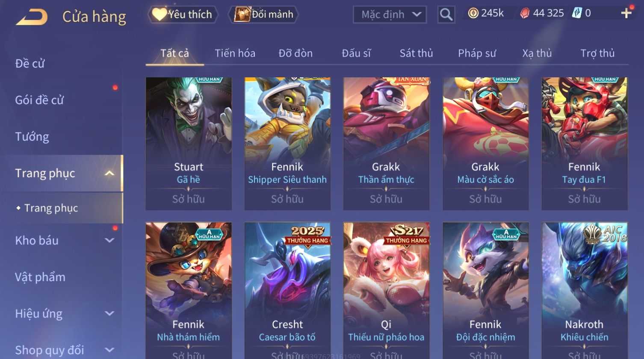Go to Tướng in sidebar
This screenshot has height=359, width=644.
click(x=32, y=137)
